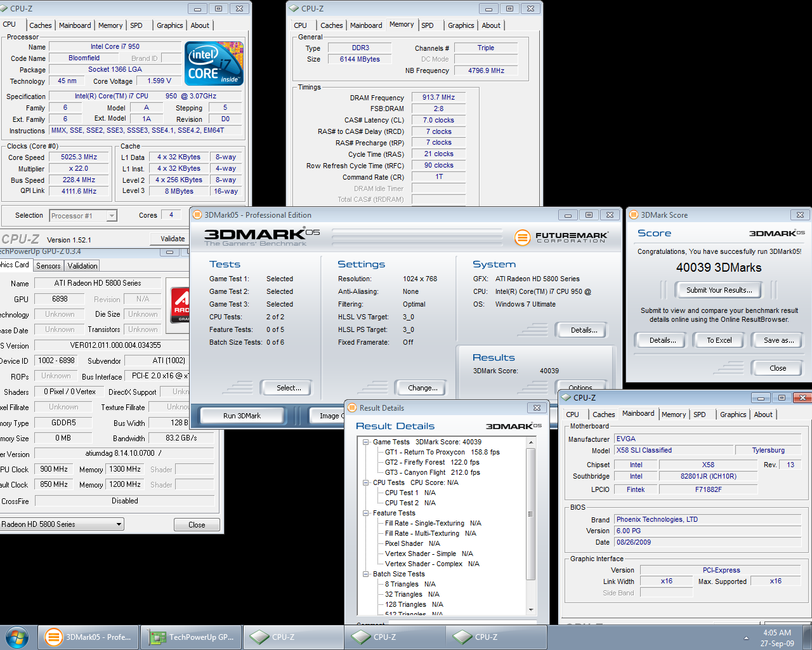This screenshot has height=650, width=812.
Task: Open About tab in CPU-Z mainboard window
Action: 763,415
